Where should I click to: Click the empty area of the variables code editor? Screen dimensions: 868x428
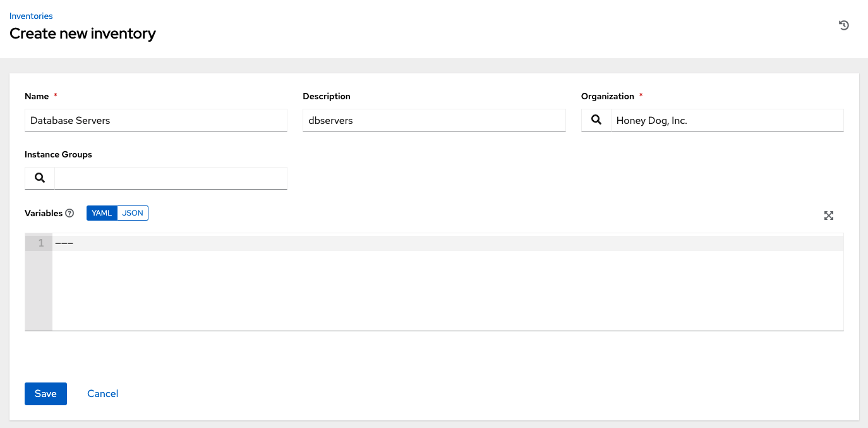pyautogui.click(x=442, y=291)
